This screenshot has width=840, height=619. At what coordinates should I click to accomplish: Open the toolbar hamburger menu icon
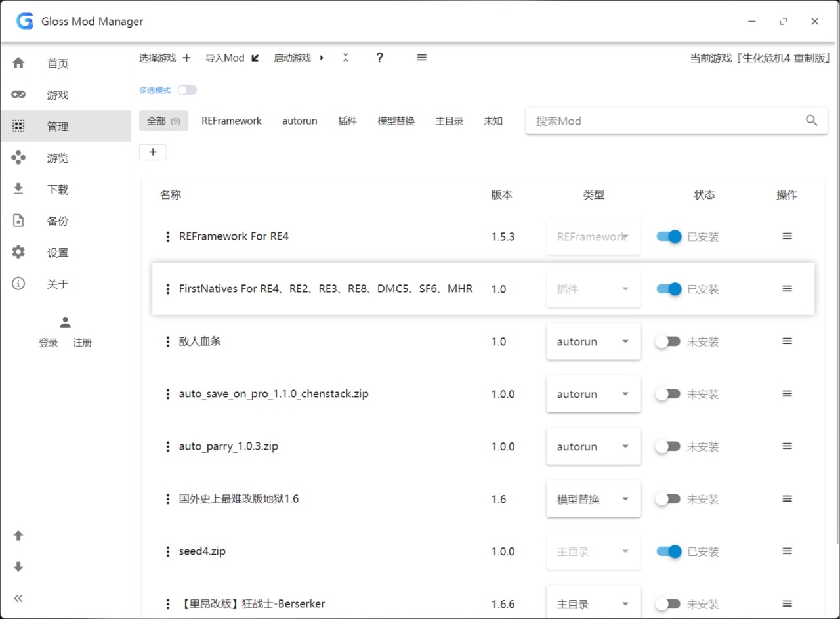click(422, 58)
